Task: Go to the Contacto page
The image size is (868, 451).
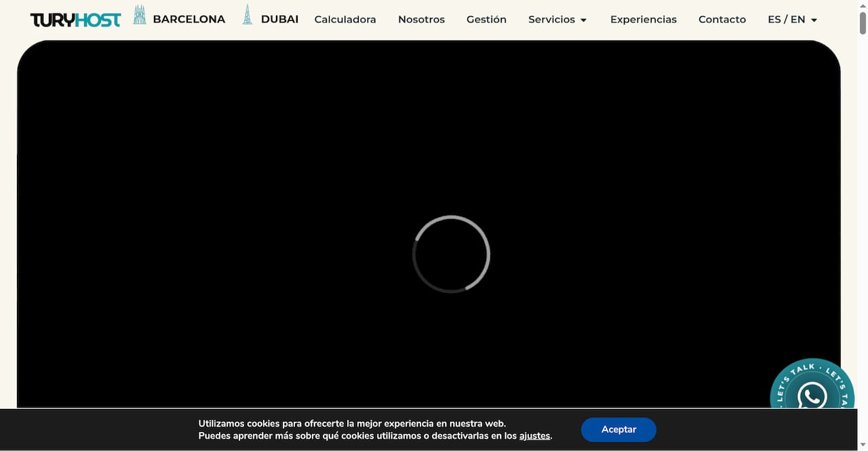Action: tap(722, 20)
